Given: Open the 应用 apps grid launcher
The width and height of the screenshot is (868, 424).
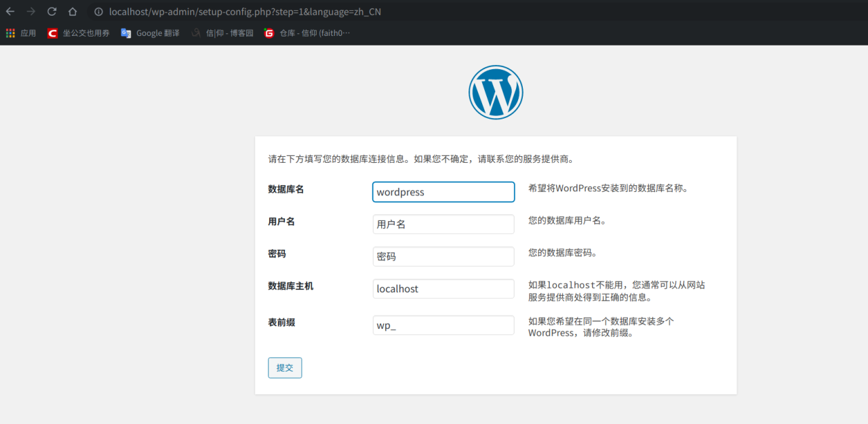Looking at the screenshot, I should pos(10,33).
